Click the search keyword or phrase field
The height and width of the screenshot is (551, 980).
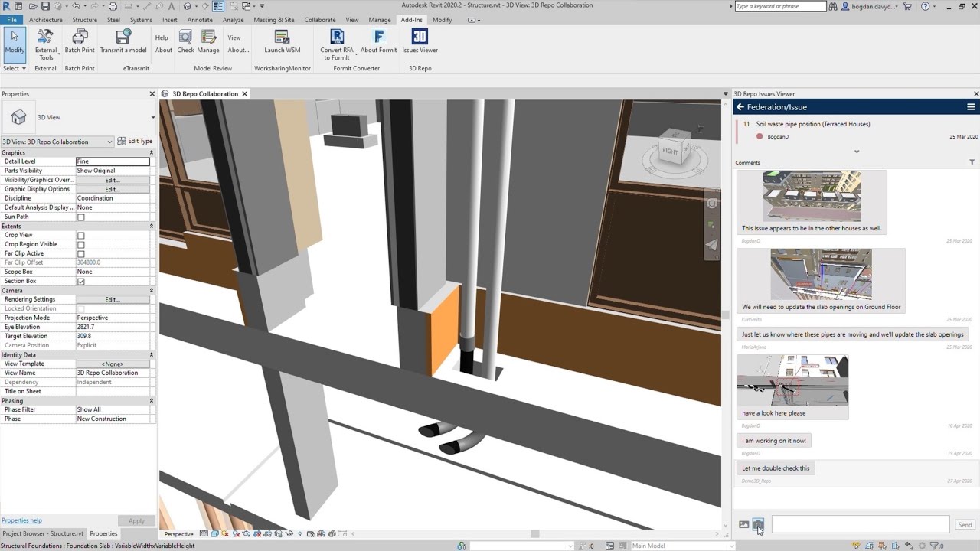click(780, 6)
